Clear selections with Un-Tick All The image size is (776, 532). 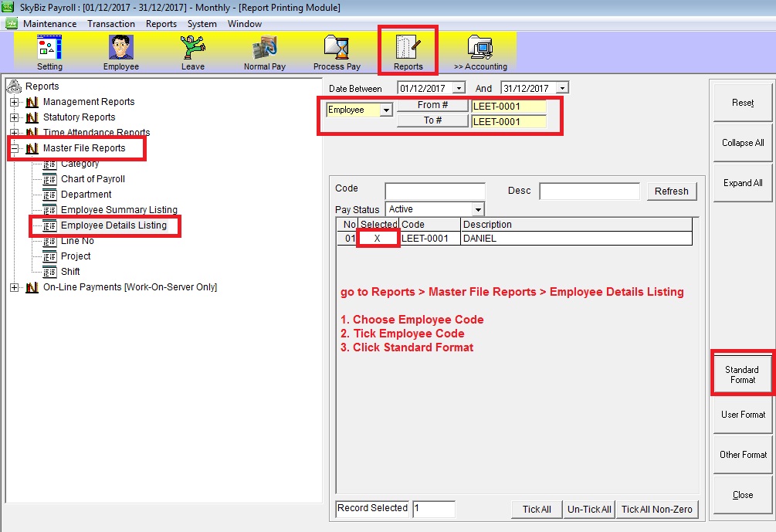pyautogui.click(x=589, y=510)
